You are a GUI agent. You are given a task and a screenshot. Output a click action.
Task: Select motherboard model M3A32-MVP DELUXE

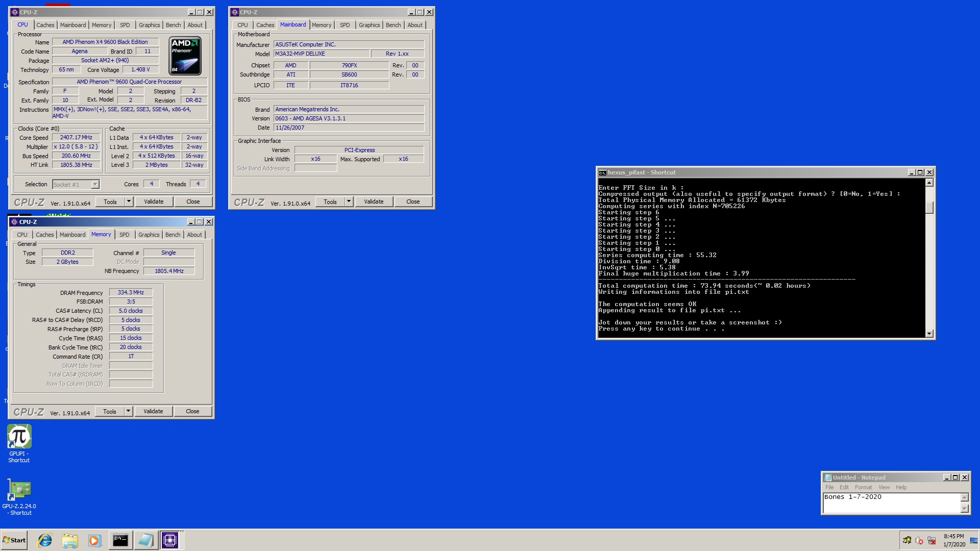(x=322, y=54)
